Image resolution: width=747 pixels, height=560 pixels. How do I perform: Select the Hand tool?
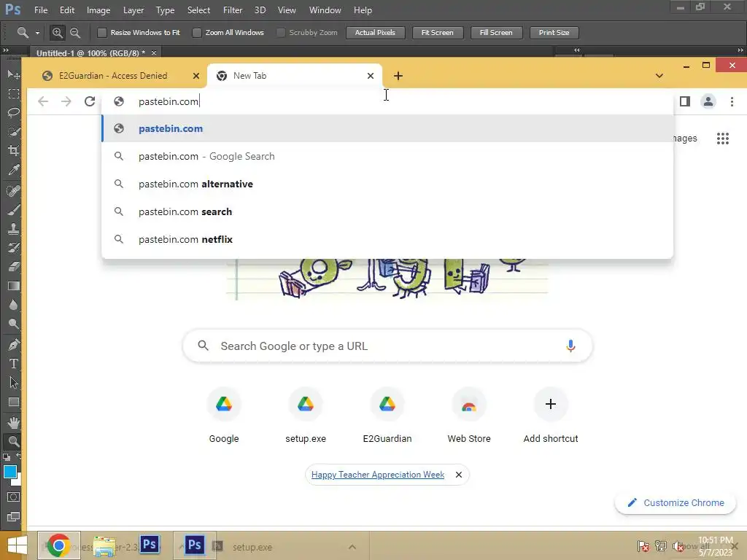[13, 422]
